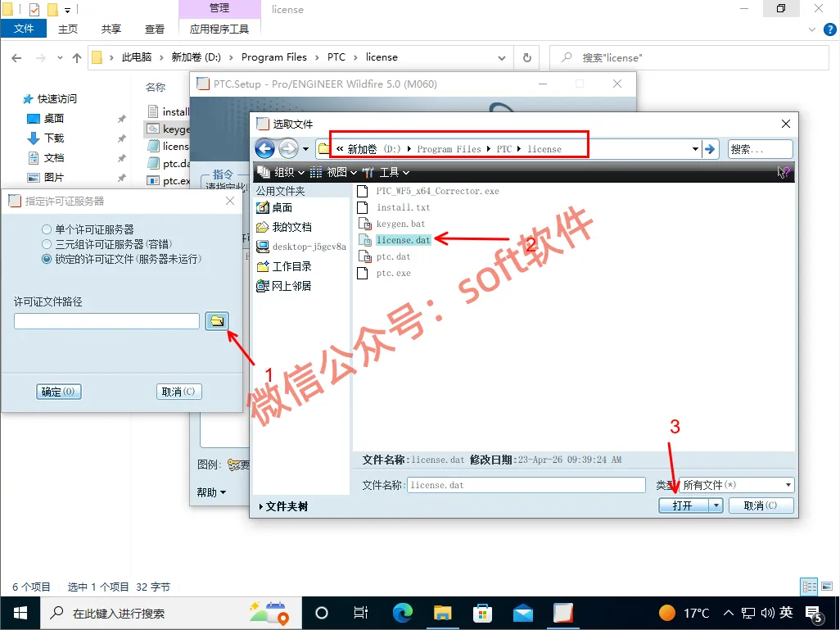The width and height of the screenshot is (840, 630).
Task: Select 工作目录 in the 公用文件夹 list
Action: (x=284, y=266)
